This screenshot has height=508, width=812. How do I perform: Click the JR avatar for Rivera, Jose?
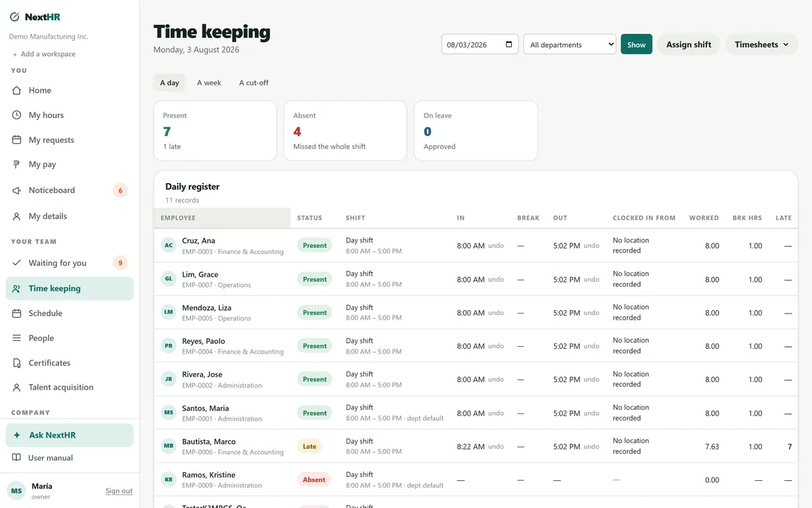(x=168, y=379)
